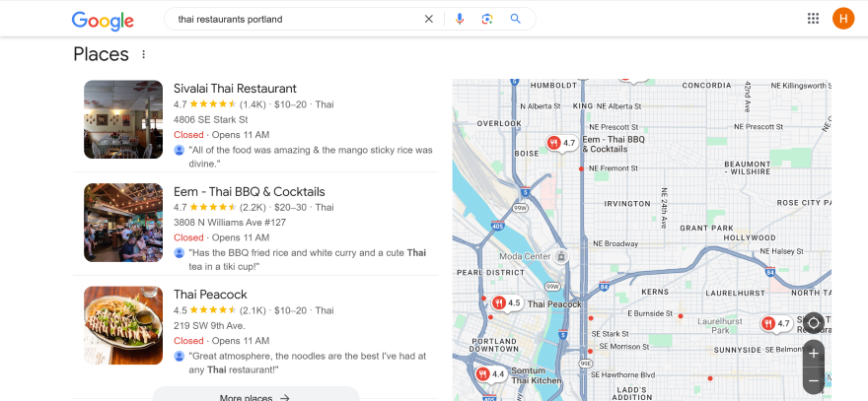Open Thai Peacock listing
Viewport: 868px width, 401px height.
pyautogui.click(x=210, y=295)
